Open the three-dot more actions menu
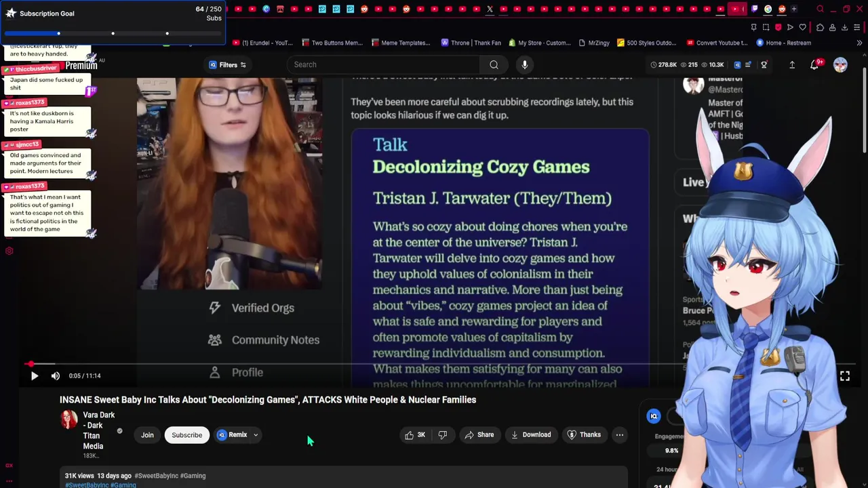Image resolution: width=868 pixels, height=488 pixels. (x=619, y=434)
